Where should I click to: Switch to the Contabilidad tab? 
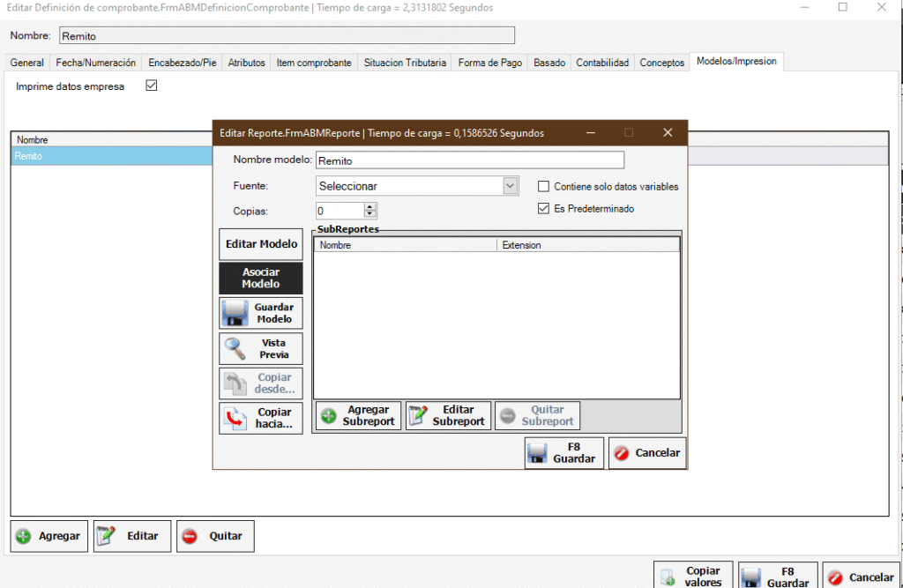click(602, 63)
